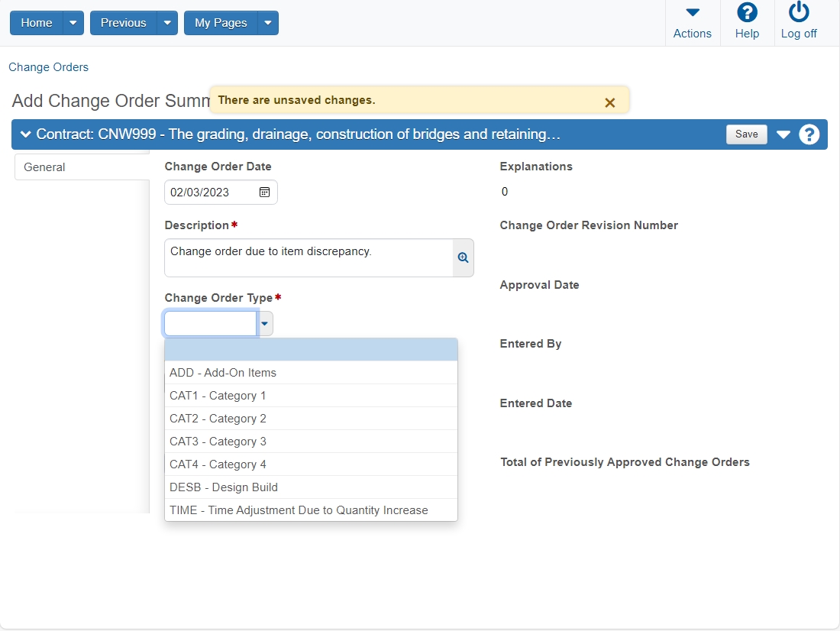840x631 pixels.
Task: Expand the My Pages dropdown arrow
Action: tap(268, 23)
